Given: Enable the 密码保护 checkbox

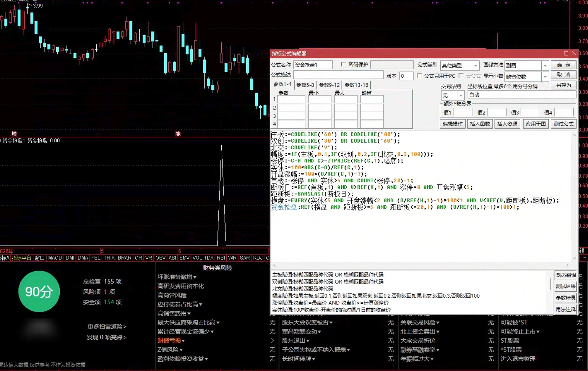Looking at the screenshot, I should 343,64.
